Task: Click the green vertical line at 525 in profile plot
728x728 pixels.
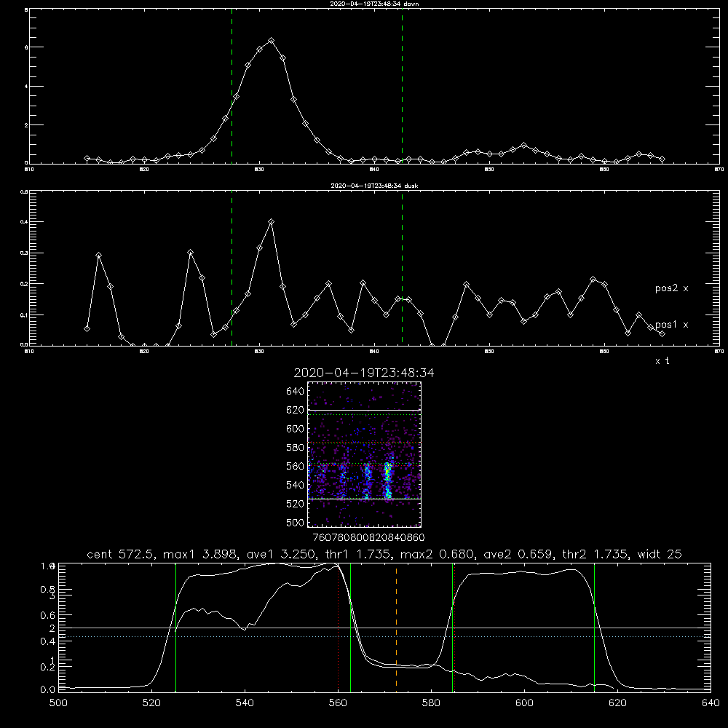Action: tap(175, 628)
